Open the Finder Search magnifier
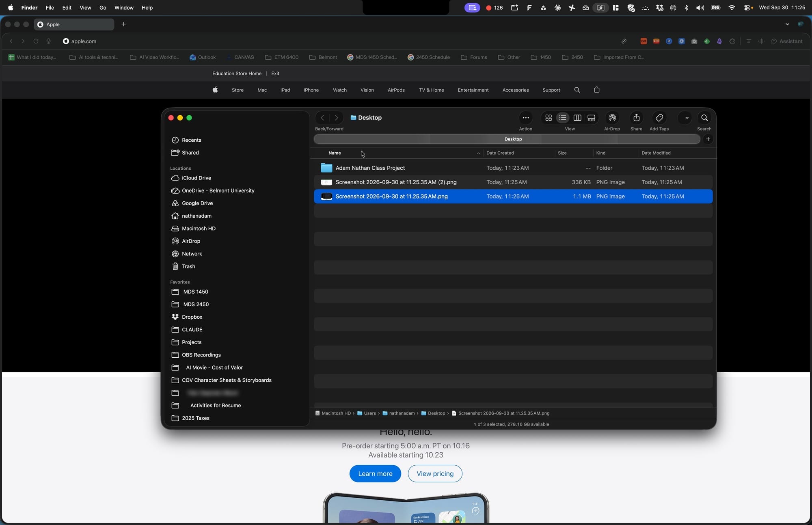 click(x=704, y=118)
